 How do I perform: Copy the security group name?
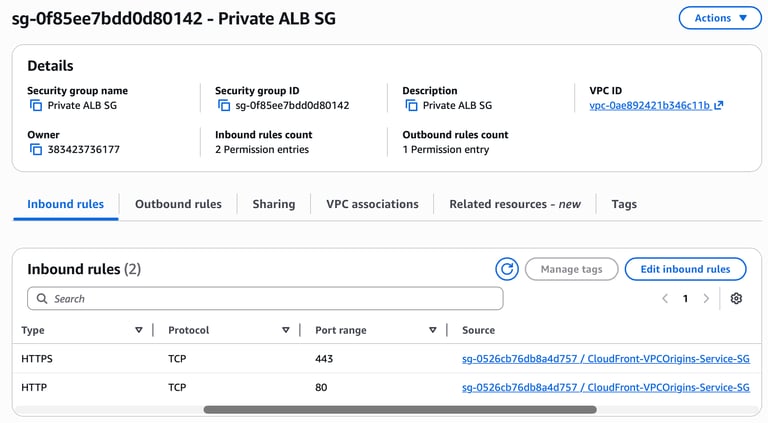coord(36,105)
